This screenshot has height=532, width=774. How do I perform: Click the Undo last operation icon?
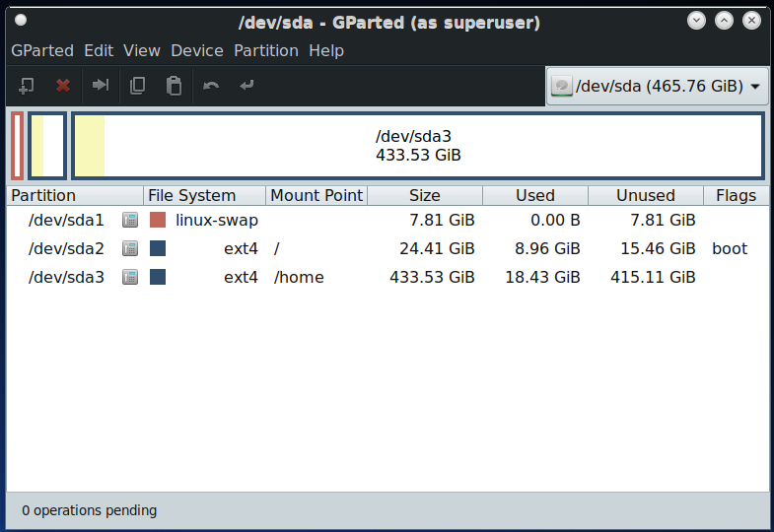pyautogui.click(x=211, y=86)
